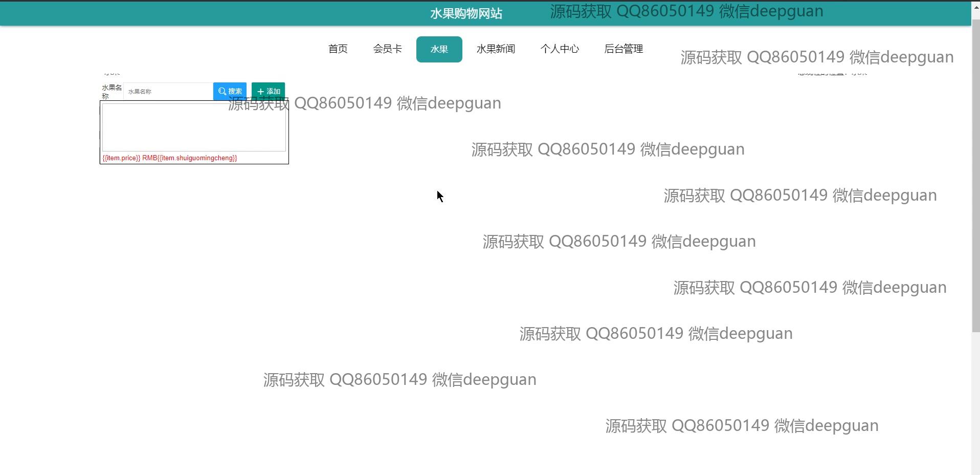Open the 水果新闻 news page
This screenshot has height=475, width=980.
(496, 49)
